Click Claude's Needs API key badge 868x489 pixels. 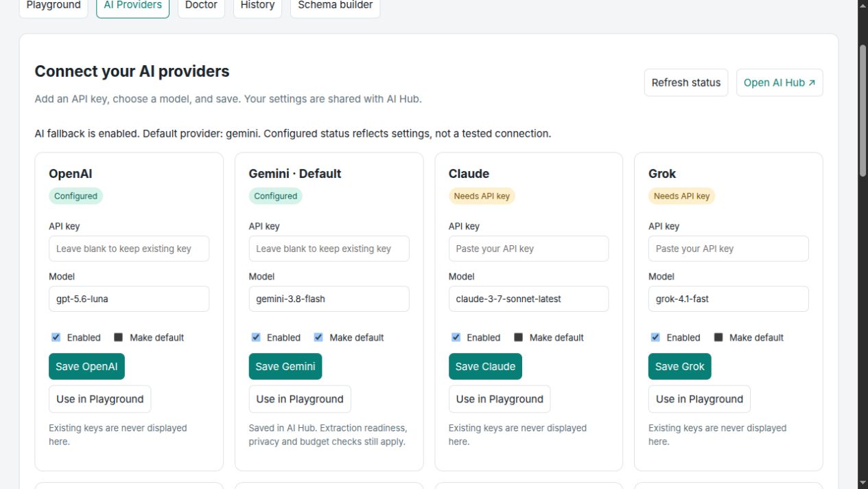(482, 196)
